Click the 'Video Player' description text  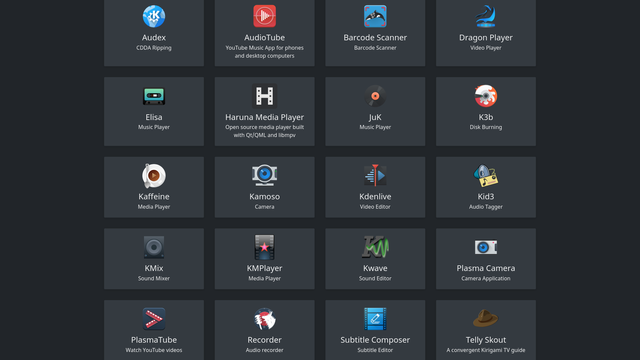point(486,48)
